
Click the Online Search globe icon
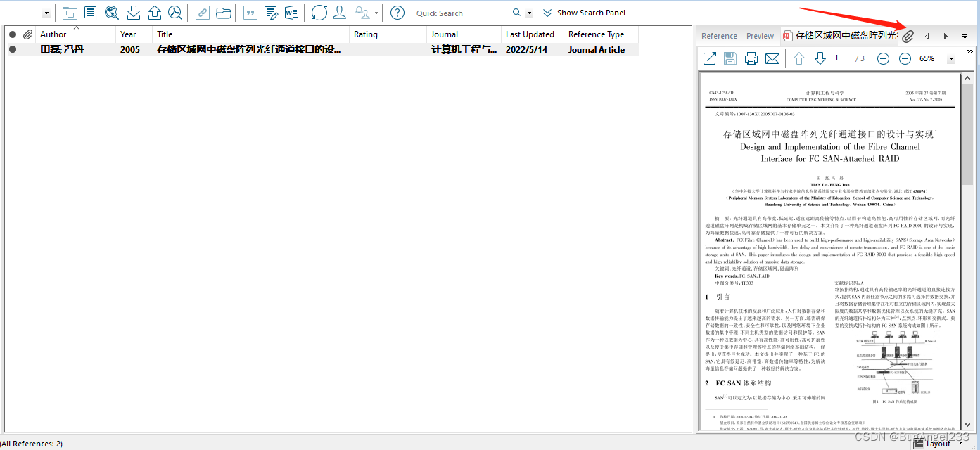coord(112,13)
